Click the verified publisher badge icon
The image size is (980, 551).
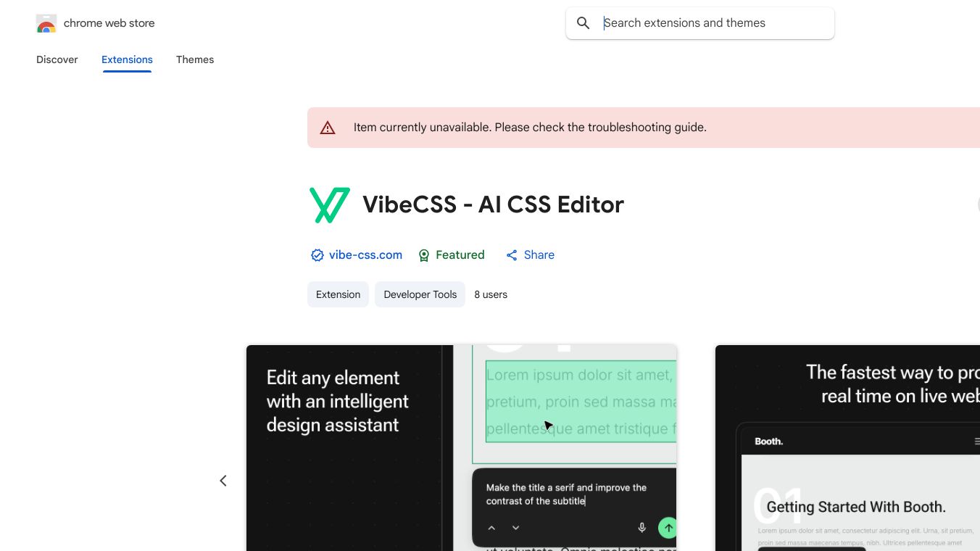click(317, 255)
